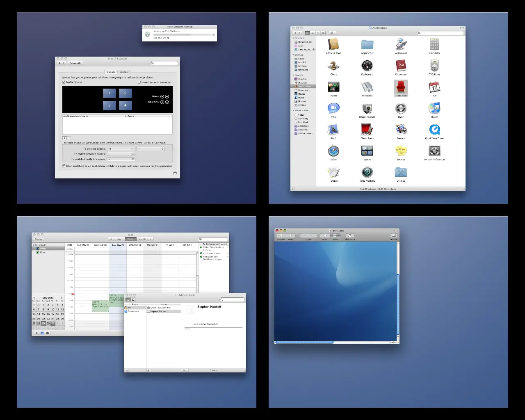Launch Time Machine icon in Applications
The image size is (525, 420).
(367, 172)
